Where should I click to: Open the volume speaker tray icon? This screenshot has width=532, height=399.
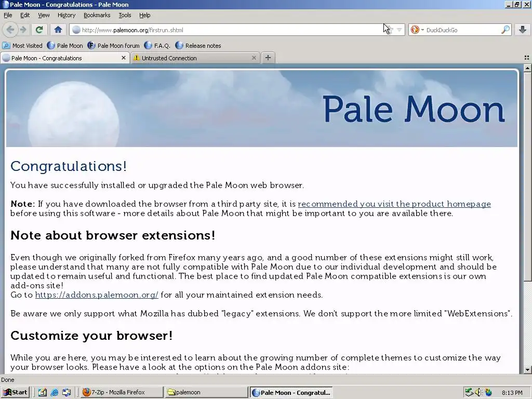click(x=478, y=393)
